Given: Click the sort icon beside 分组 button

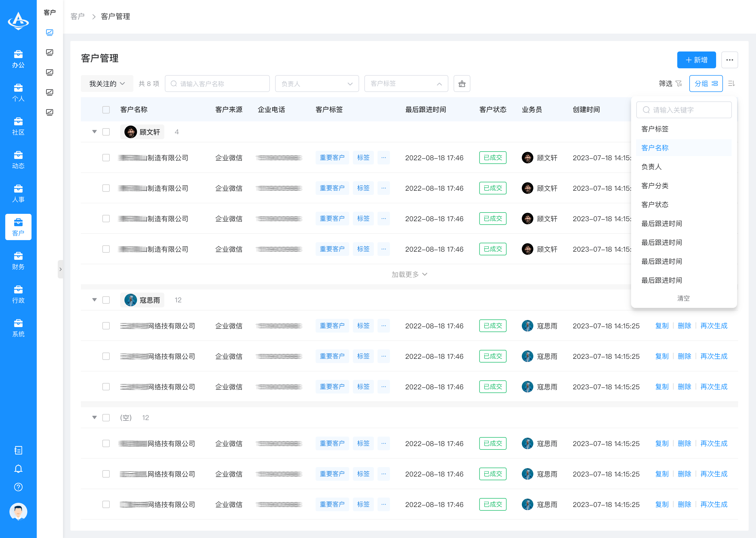Looking at the screenshot, I should [x=732, y=84].
